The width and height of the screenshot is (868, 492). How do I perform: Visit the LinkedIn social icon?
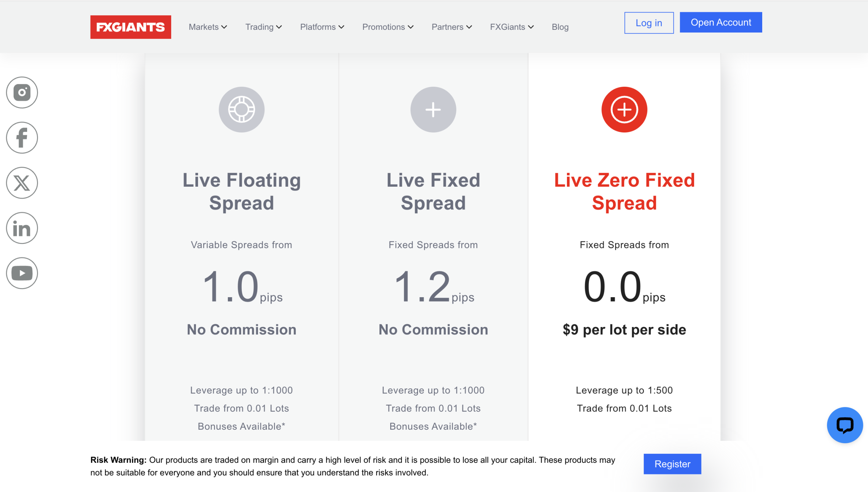coord(22,228)
